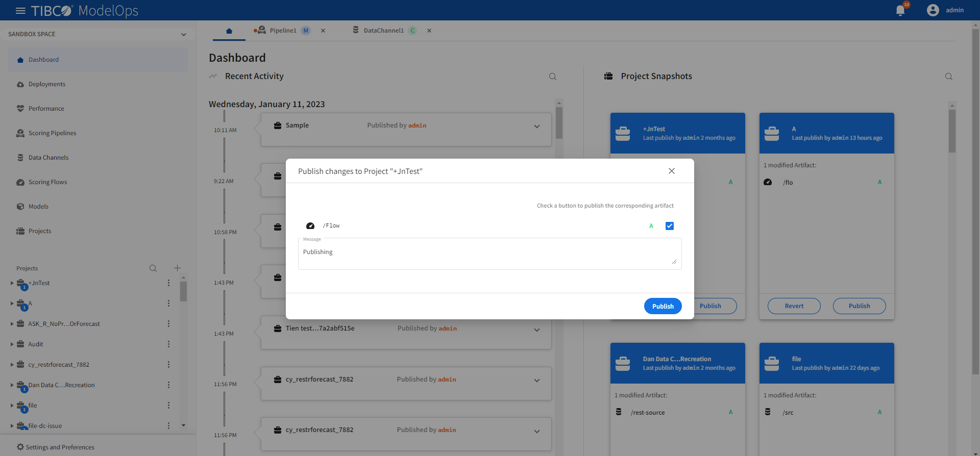Viewport: 980px width, 456px height.
Task: Expand the Sandbox Space selector
Action: click(97, 34)
